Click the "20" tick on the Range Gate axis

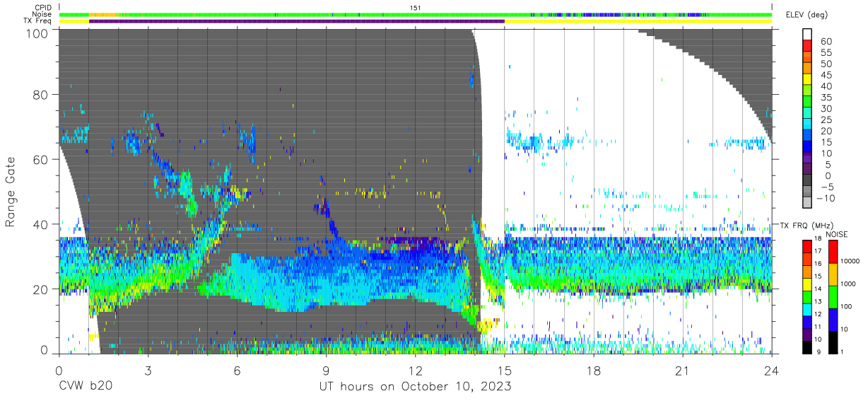(40, 289)
